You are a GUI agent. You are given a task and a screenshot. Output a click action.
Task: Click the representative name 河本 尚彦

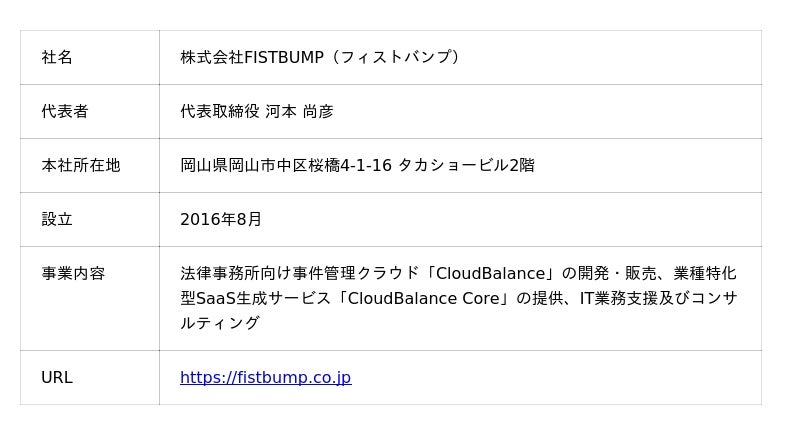(x=299, y=112)
